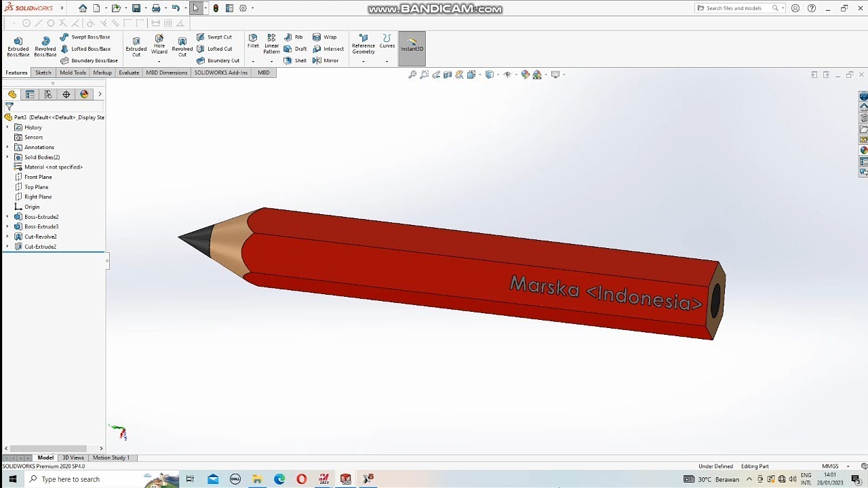Switch to FeatureManager Design Tree tab
The width and height of the screenshot is (868, 488).
pos(12,94)
